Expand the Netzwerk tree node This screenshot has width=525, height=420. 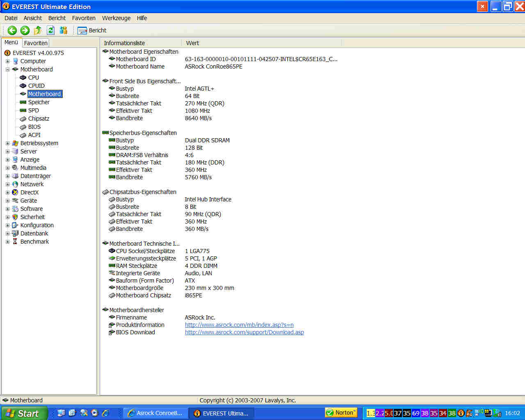7,184
